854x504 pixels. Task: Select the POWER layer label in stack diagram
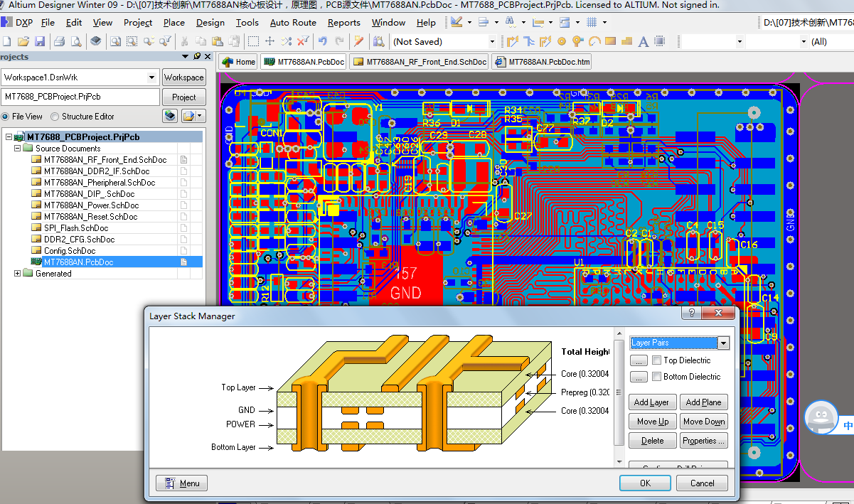coord(240,424)
